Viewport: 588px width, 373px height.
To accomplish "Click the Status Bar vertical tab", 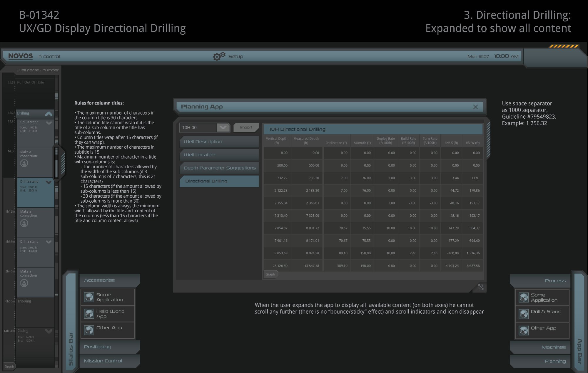I will (71, 322).
